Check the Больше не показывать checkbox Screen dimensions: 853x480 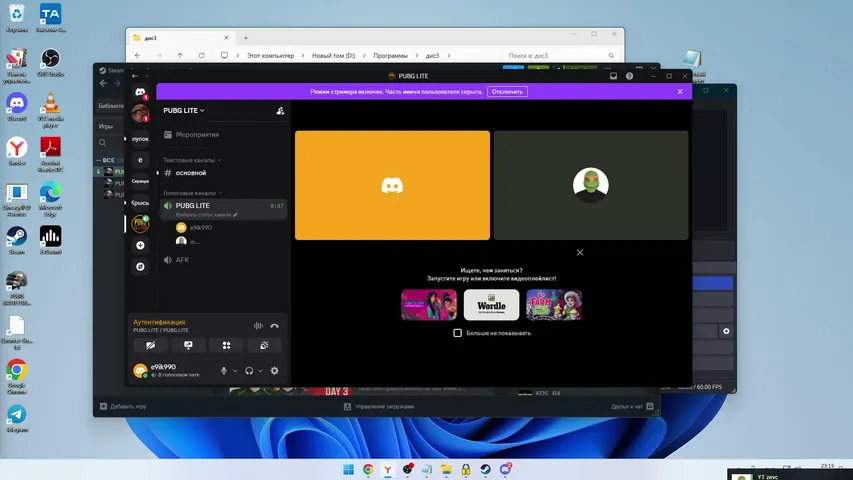(x=458, y=333)
